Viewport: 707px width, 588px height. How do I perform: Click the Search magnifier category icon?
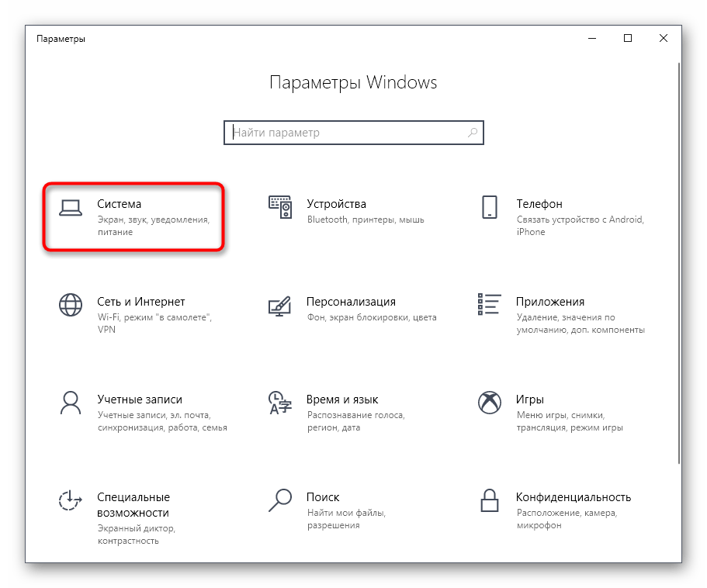pos(279,500)
